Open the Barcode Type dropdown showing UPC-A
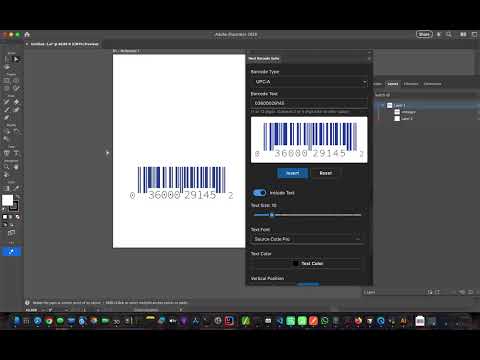480x360 pixels. 309,82
